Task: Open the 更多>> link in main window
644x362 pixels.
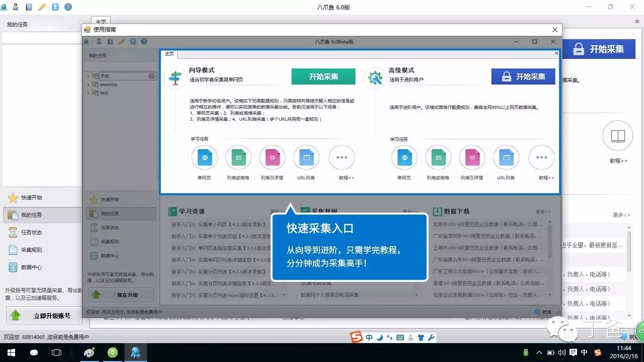Action: (x=621, y=215)
